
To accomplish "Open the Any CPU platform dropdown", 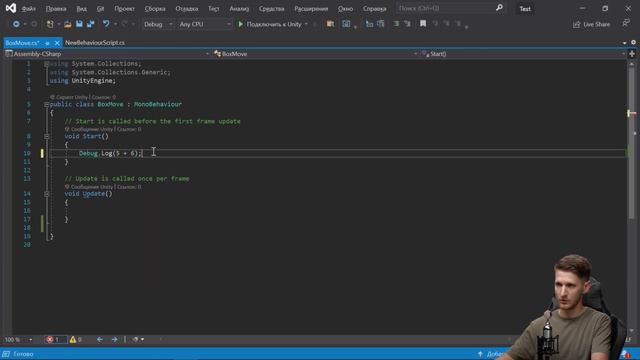I will (x=205, y=24).
